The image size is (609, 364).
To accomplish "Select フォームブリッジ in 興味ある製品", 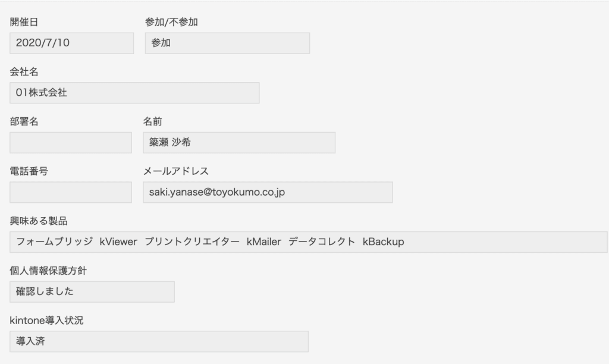I will [x=54, y=241].
